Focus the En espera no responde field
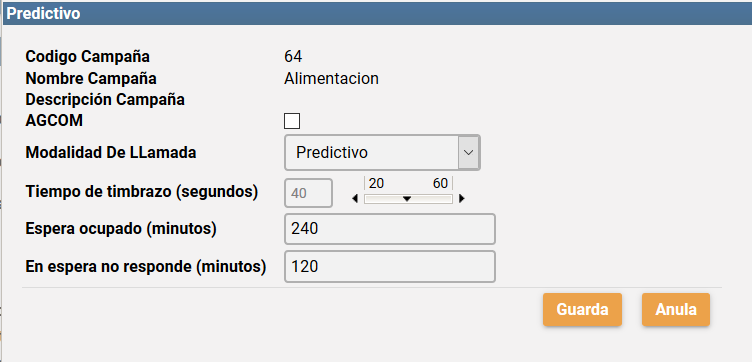The image size is (752, 362). coord(389,267)
